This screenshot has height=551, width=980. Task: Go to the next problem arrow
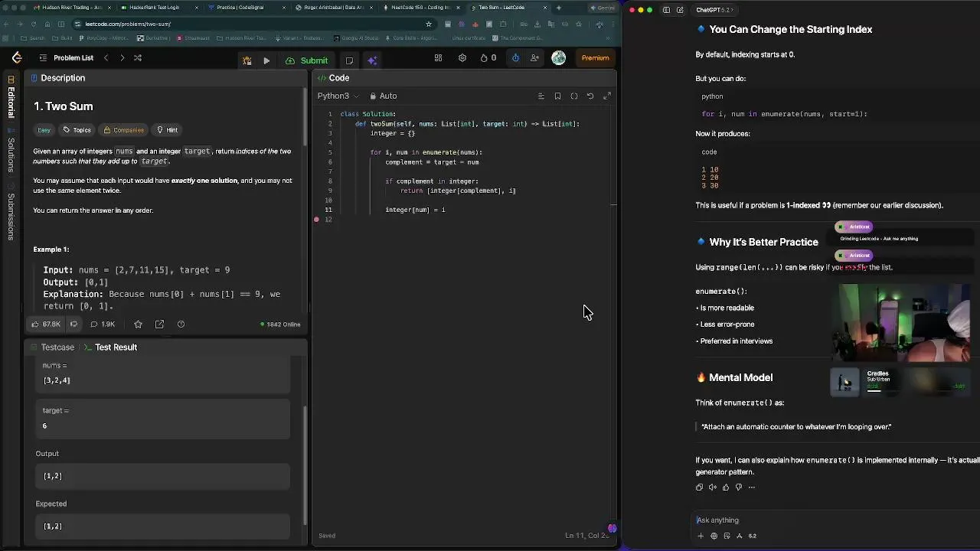pos(122,58)
